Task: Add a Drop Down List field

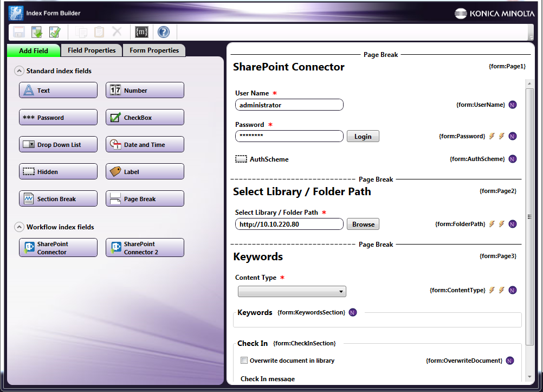Action: point(58,144)
